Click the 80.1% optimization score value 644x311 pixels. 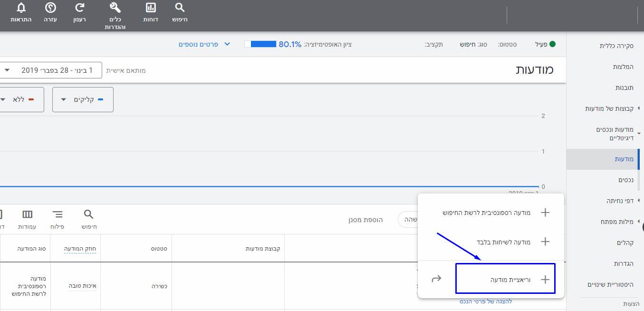coord(290,44)
